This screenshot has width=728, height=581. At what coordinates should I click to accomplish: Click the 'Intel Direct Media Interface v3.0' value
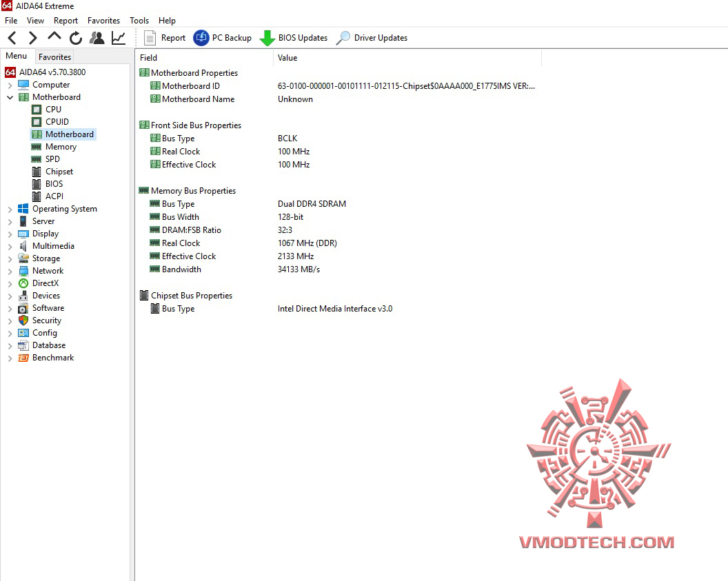[x=335, y=309]
